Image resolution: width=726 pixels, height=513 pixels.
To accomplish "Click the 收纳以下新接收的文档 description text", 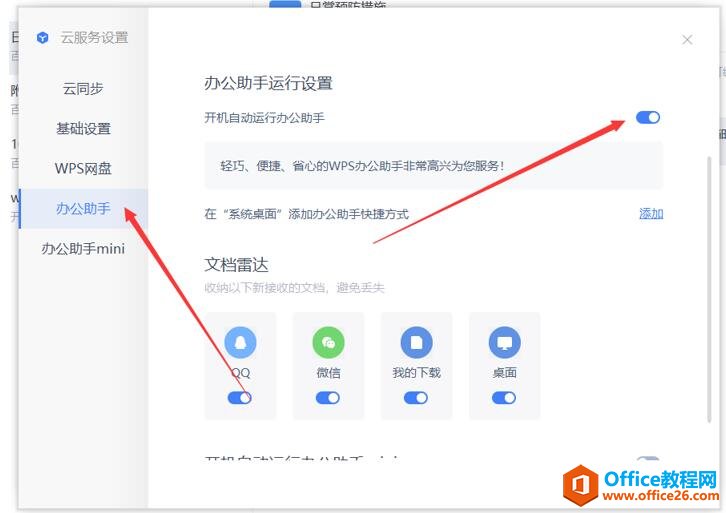I will [294, 288].
